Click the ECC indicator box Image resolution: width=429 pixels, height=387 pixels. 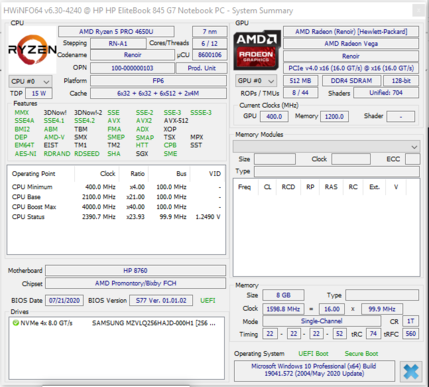pos(412,159)
